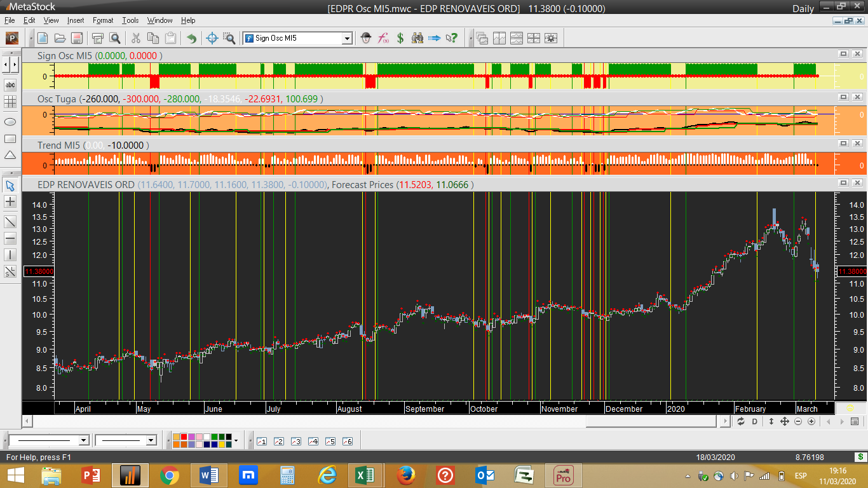
Task: Click the refresh chart icon
Action: tap(741, 421)
